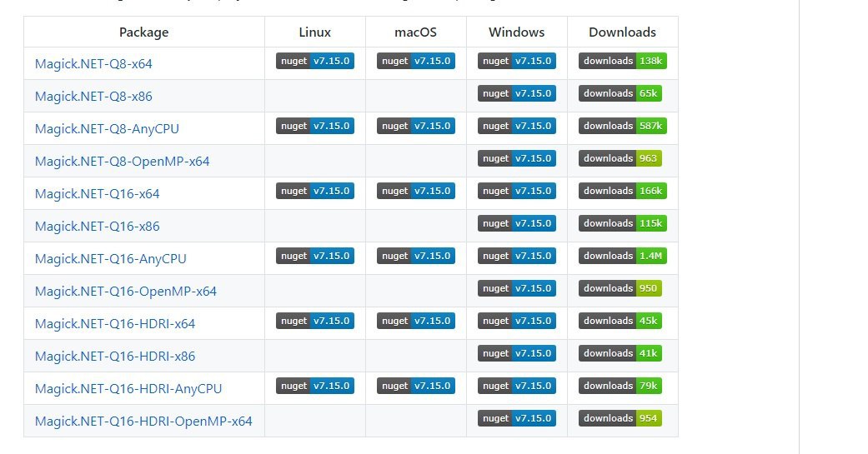Click the macOS nuget badge for Magick.NET-Q16-AnyCPU

[x=416, y=256]
